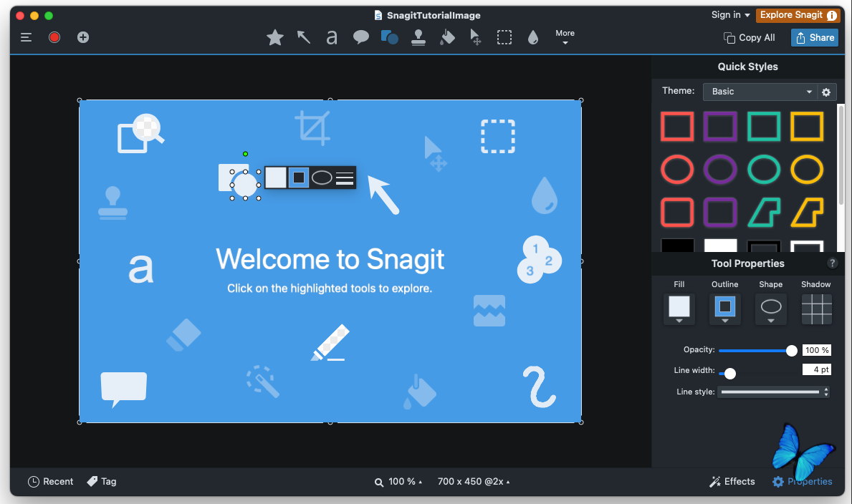Viewport: 852px width, 504px height.
Task: Click the magic wand icon on the canvas
Action: (x=263, y=382)
